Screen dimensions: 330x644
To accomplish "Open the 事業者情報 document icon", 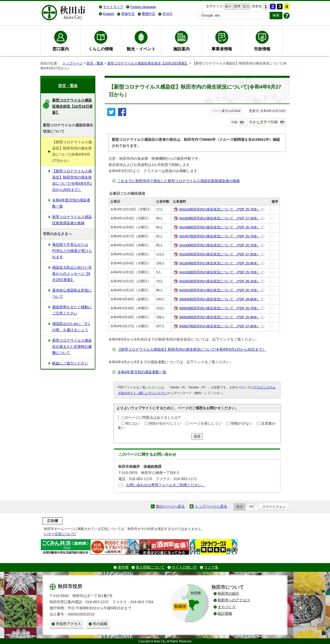I will [x=222, y=37].
